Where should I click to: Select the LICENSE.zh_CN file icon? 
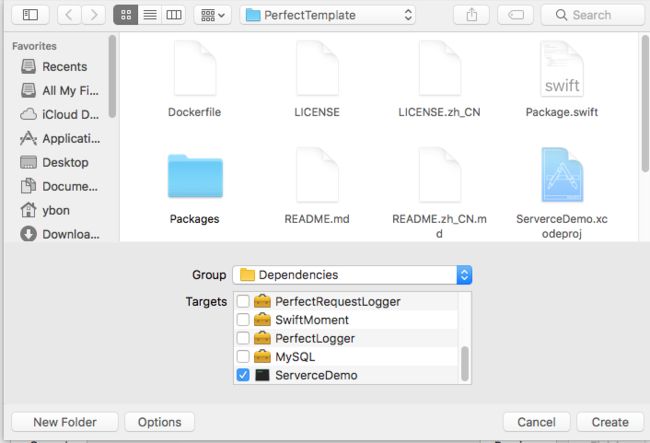tap(439, 69)
